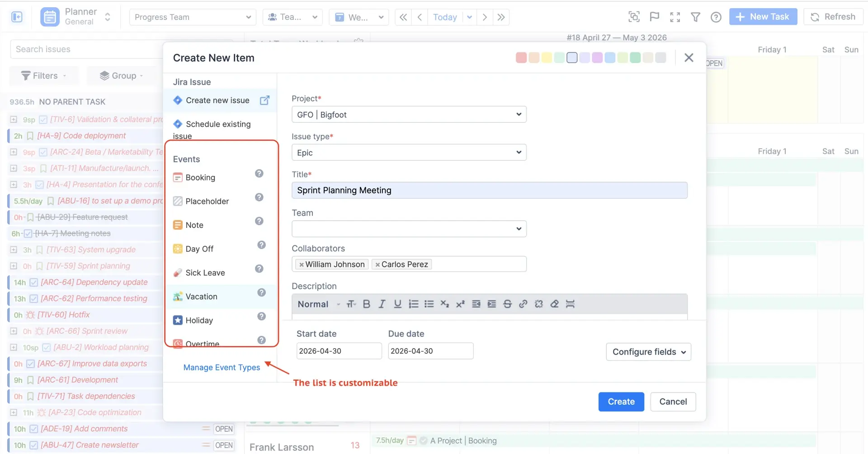Open external link icon beside Create new issue
This screenshot has height=454, width=868.
pos(264,100)
